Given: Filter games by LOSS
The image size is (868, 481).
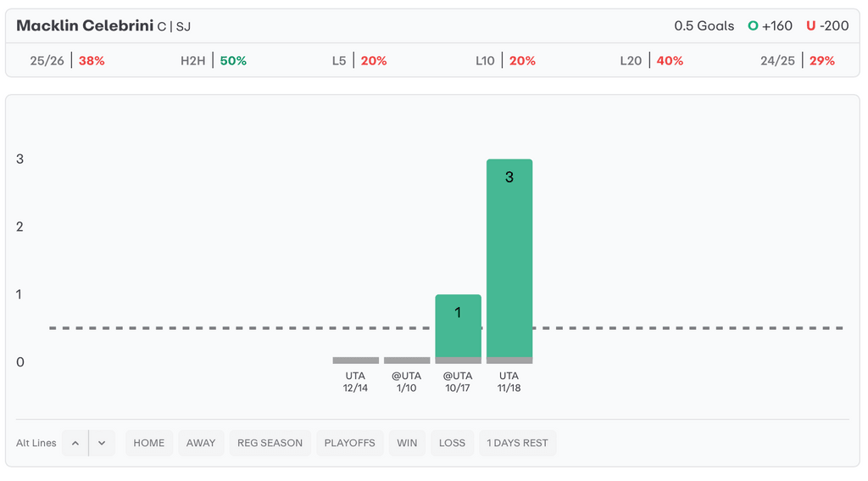Looking at the screenshot, I should [452, 443].
